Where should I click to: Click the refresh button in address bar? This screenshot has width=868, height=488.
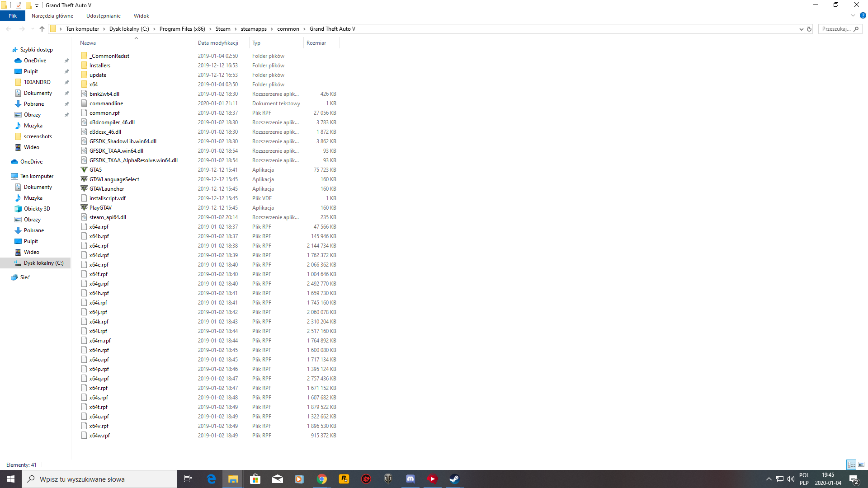[x=809, y=29]
